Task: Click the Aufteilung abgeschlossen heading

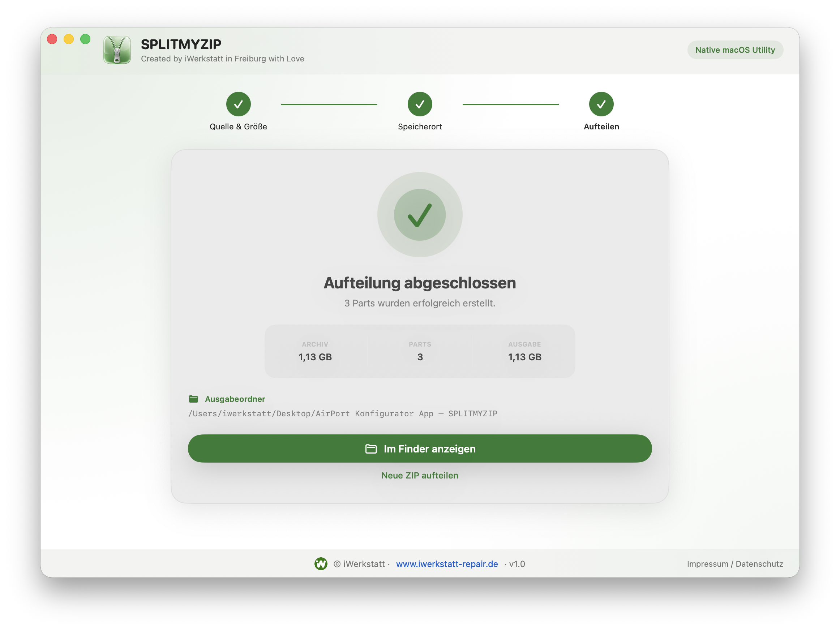Action: 420,283
